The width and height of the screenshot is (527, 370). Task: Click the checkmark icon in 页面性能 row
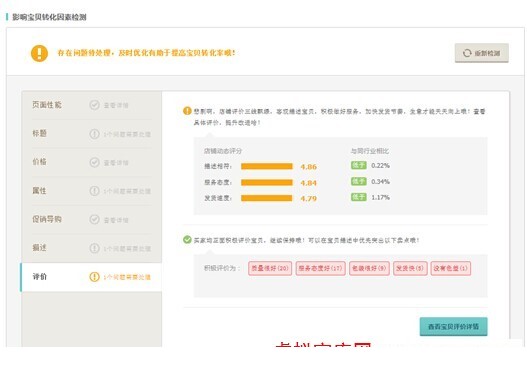tap(94, 105)
